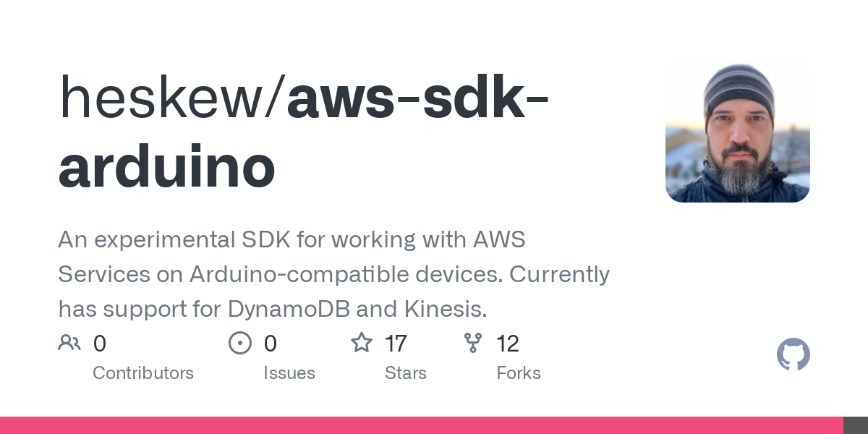Select the Contributors label
This screenshot has width=868, height=434.
pos(143,373)
